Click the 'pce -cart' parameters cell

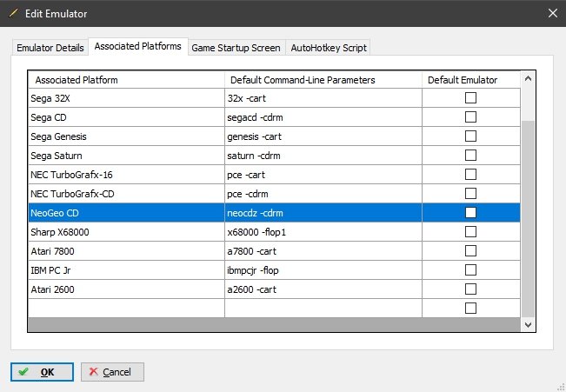323,175
